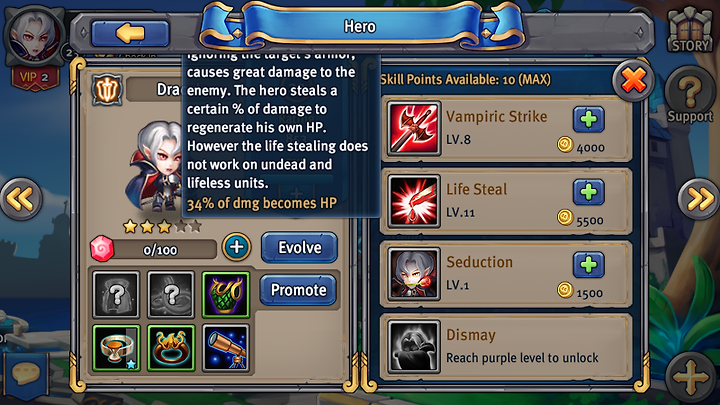Upgrade Seduction with green plus
This screenshot has height=405, width=720.
[588, 265]
